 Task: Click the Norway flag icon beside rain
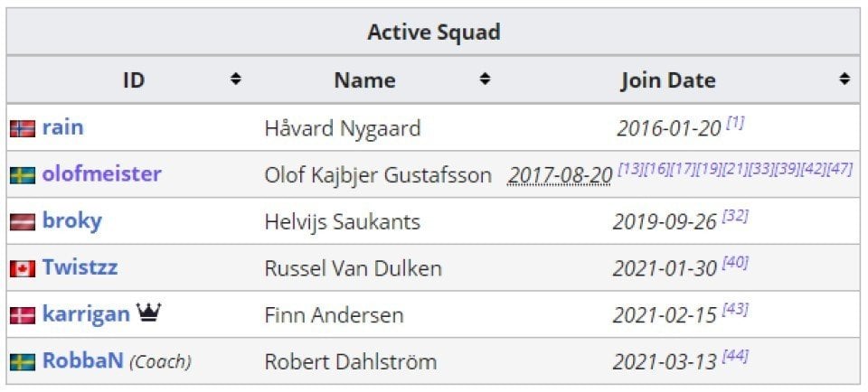(x=23, y=129)
